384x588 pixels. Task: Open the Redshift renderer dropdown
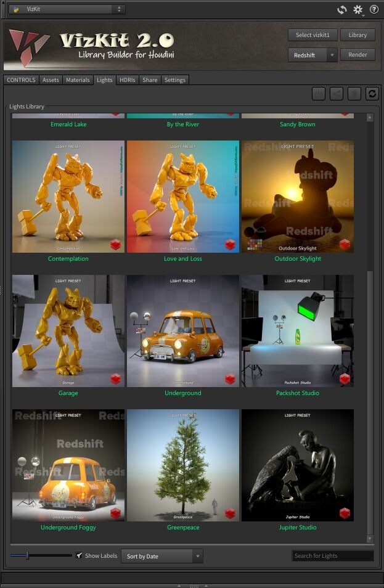tap(313, 55)
